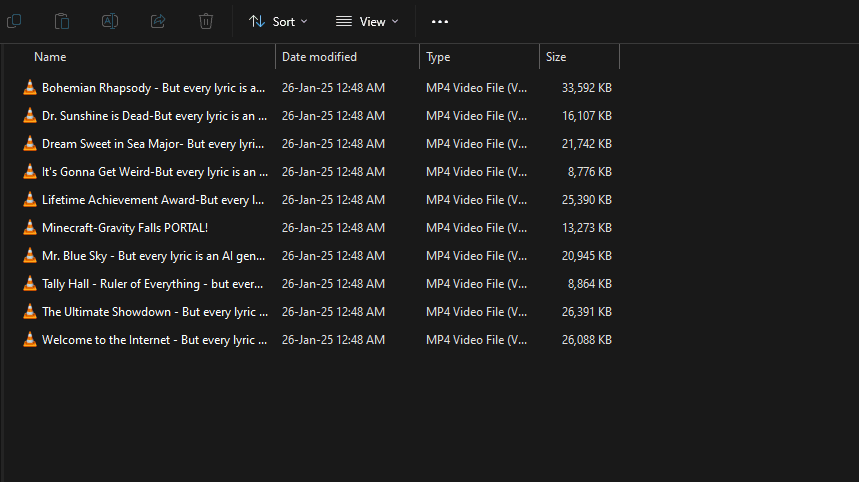This screenshot has height=482, width=859.
Task: Click the Share icon in toolbar
Action: [x=158, y=21]
